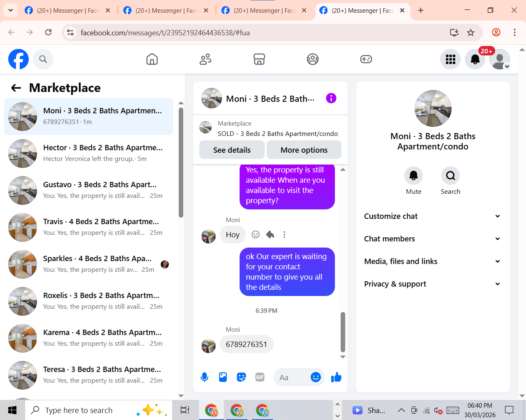Switch to the second Messenger browser tab
The width and height of the screenshot is (526, 420).
click(x=166, y=10)
